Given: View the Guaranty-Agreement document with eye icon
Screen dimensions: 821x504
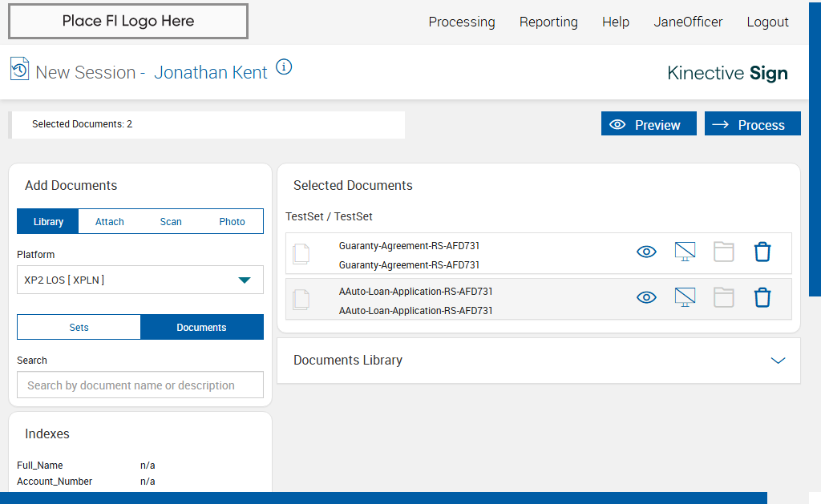Looking at the screenshot, I should pyautogui.click(x=646, y=252).
